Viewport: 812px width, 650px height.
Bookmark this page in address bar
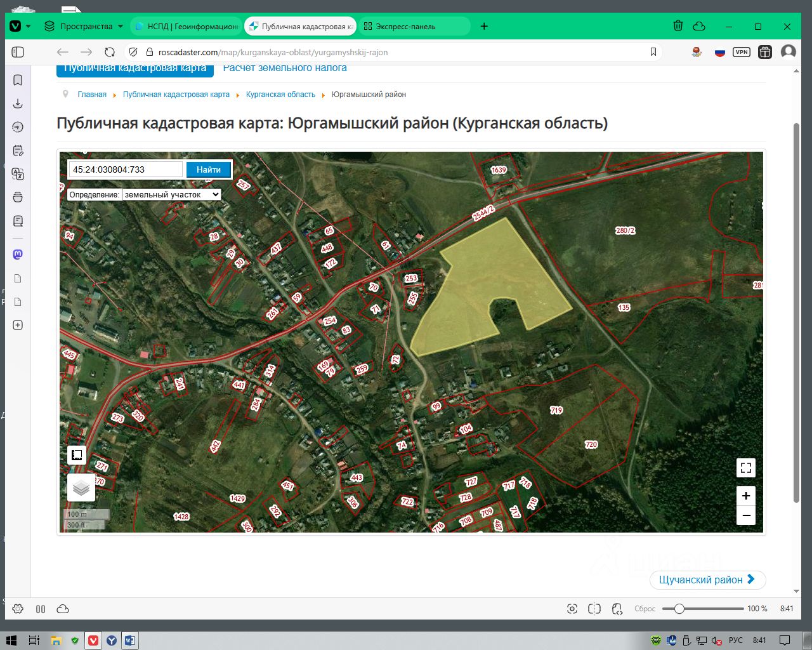(x=653, y=52)
